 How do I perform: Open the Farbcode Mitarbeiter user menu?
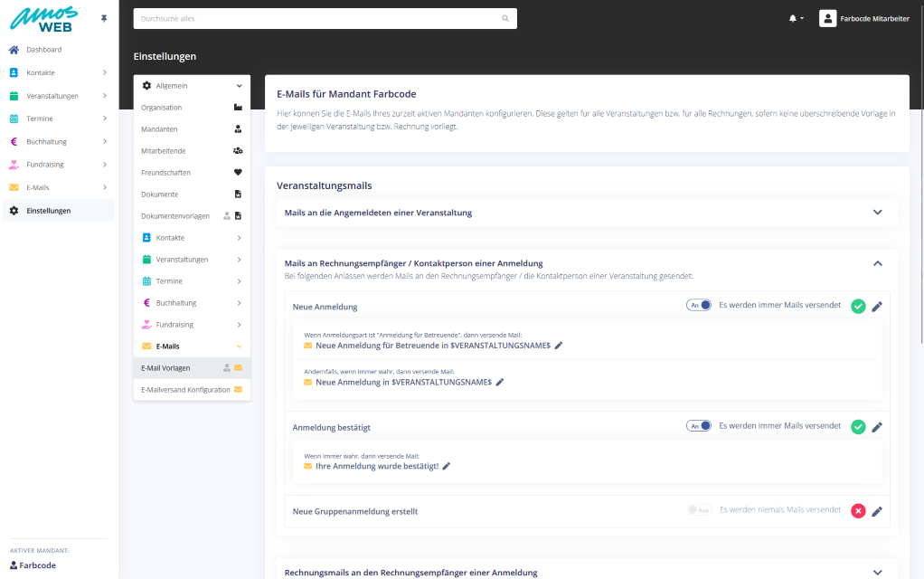[x=863, y=18]
